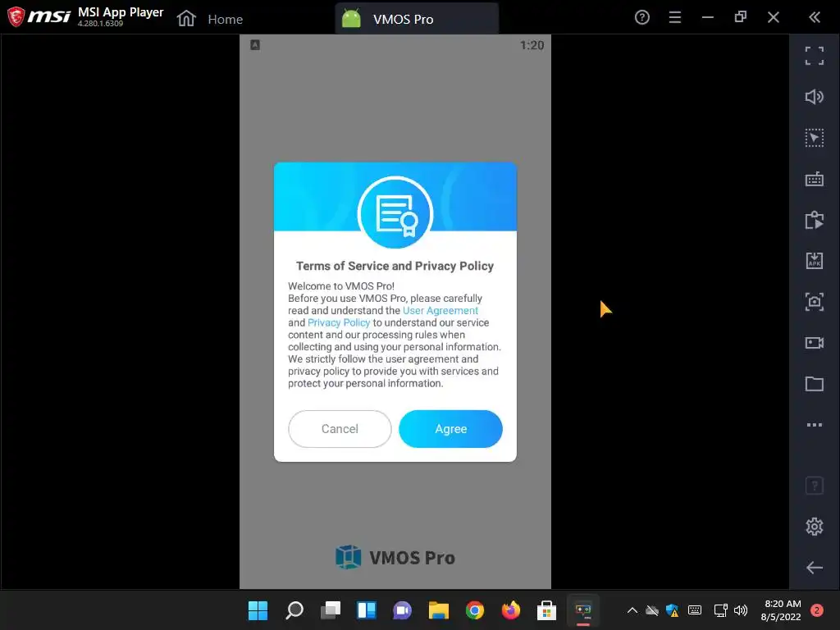Viewport: 840px width, 630px height.
Task: Click the back arrow in sidebar
Action: (x=815, y=568)
